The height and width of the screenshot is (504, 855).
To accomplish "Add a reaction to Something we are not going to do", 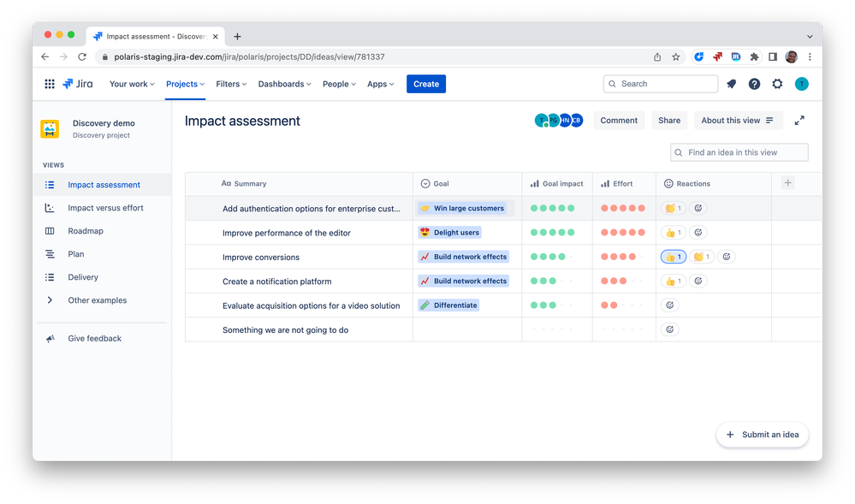I will (x=669, y=329).
